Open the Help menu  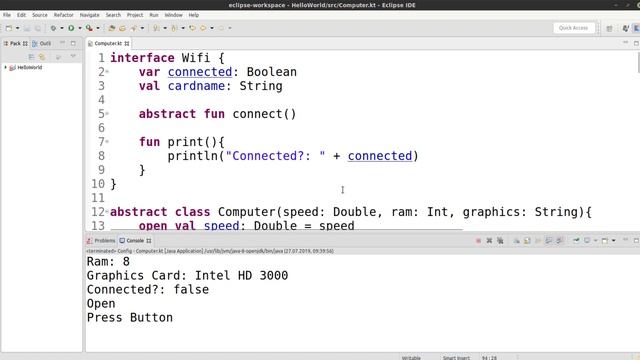[x=193, y=15]
